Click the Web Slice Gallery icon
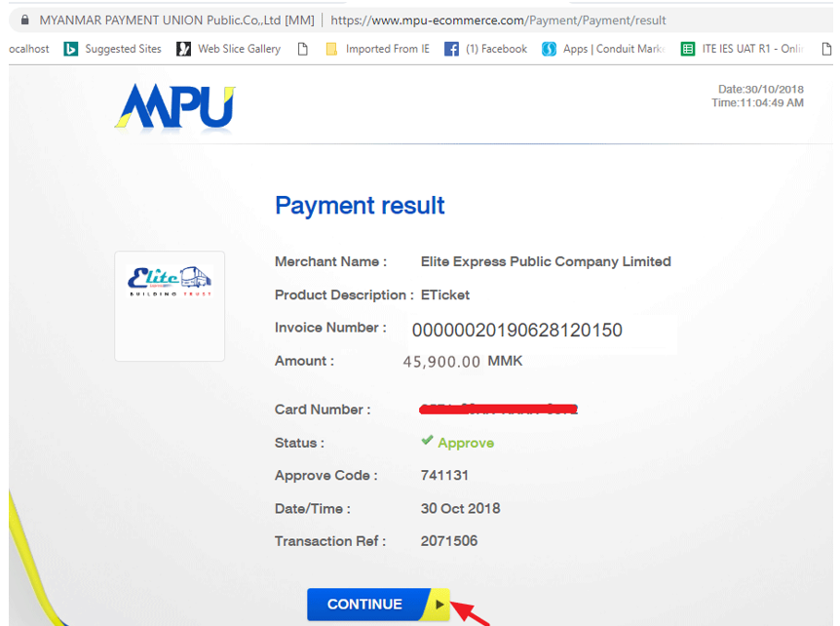 coord(184,48)
